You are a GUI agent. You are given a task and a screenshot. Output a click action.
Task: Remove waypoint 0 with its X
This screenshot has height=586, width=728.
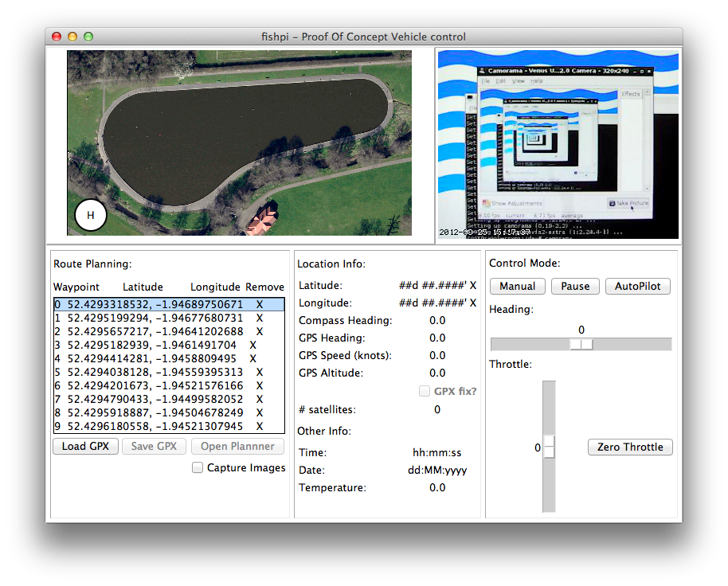coord(260,304)
